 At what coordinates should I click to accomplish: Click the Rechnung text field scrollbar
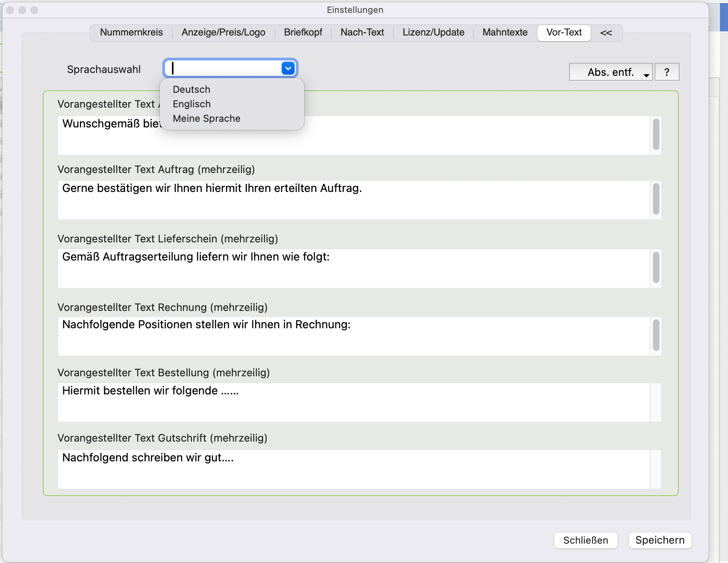pyautogui.click(x=656, y=336)
